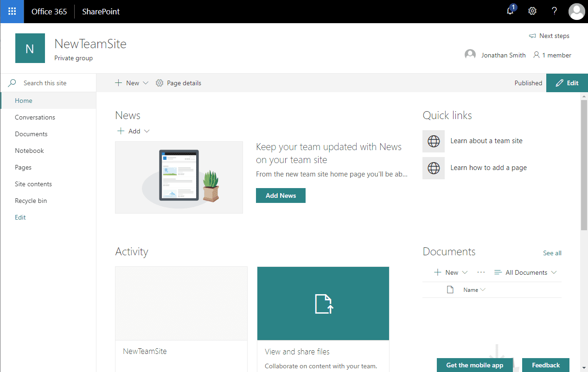
Task: Open the View and share files card
Action: (x=323, y=319)
